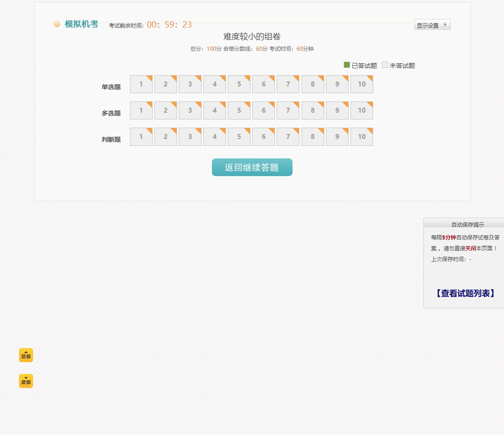Open the 【查看试题列表】 link
504x435 pixels.
point(465,293)
